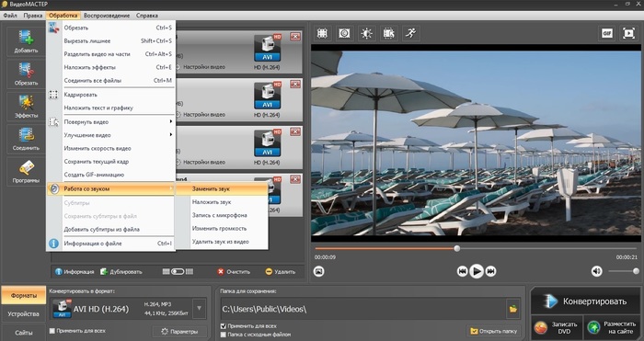Click the film effects icon above preview
The image size is (644, 341).
tap(388, 34)
